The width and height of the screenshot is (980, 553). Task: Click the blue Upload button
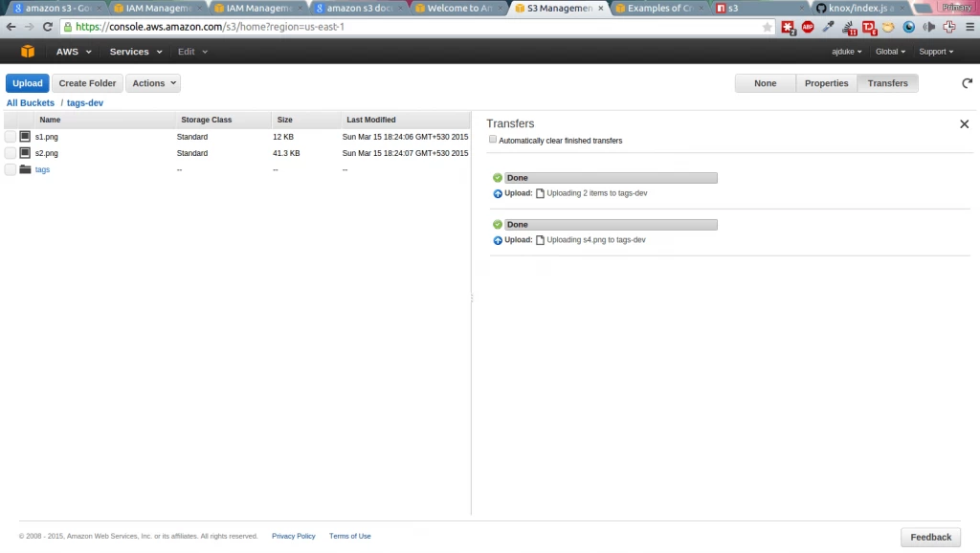tap(28, 83)
